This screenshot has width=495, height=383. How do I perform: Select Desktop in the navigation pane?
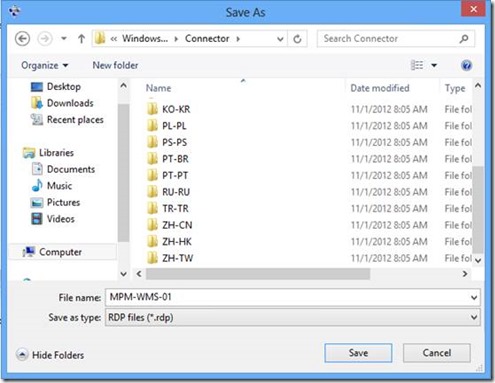(56, 87)
